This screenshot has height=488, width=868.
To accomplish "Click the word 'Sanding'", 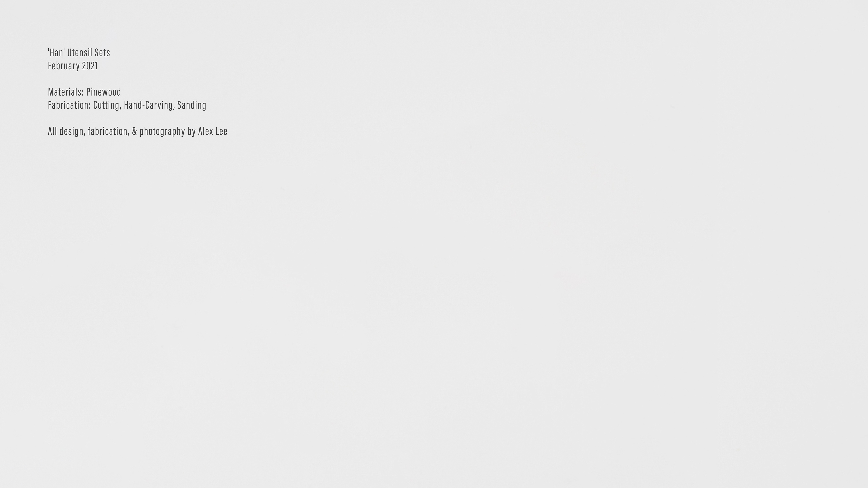I will [192, 106].
